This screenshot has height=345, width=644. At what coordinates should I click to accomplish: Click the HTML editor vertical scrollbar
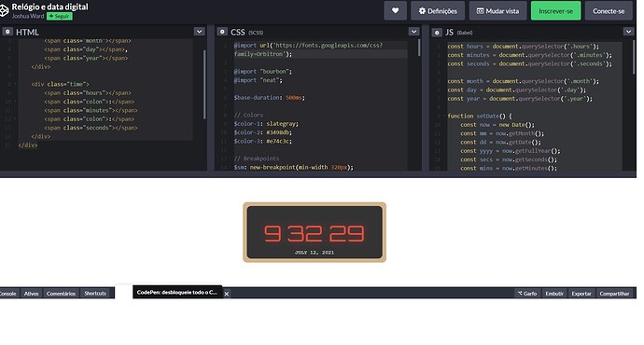click(204, 85)
